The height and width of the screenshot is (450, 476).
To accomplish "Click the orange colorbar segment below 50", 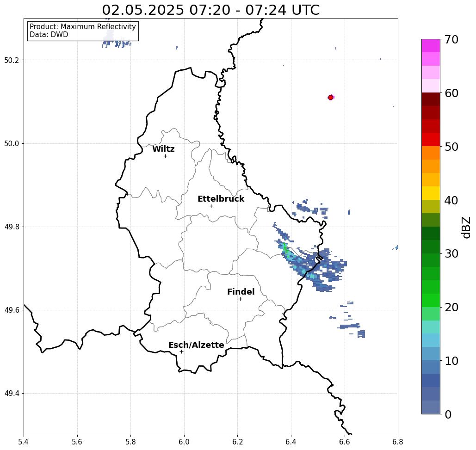I will tap(431, 153).
